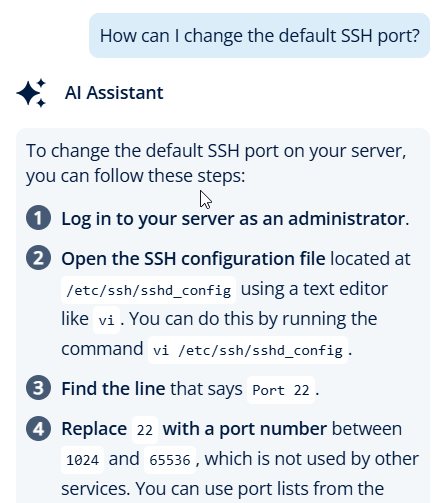
Task: Click the user question message bubble
Action: (x=259, y=36)
